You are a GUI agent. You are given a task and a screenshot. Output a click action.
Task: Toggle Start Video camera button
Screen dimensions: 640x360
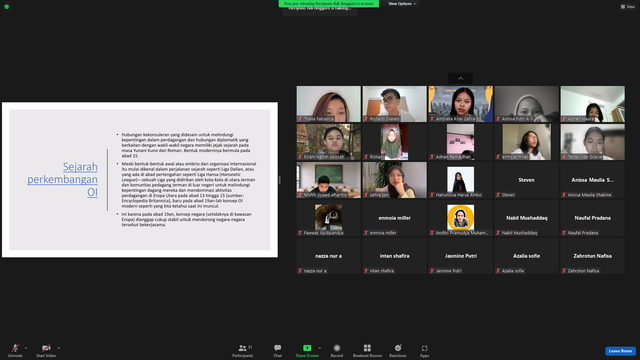tap(46, 350)
